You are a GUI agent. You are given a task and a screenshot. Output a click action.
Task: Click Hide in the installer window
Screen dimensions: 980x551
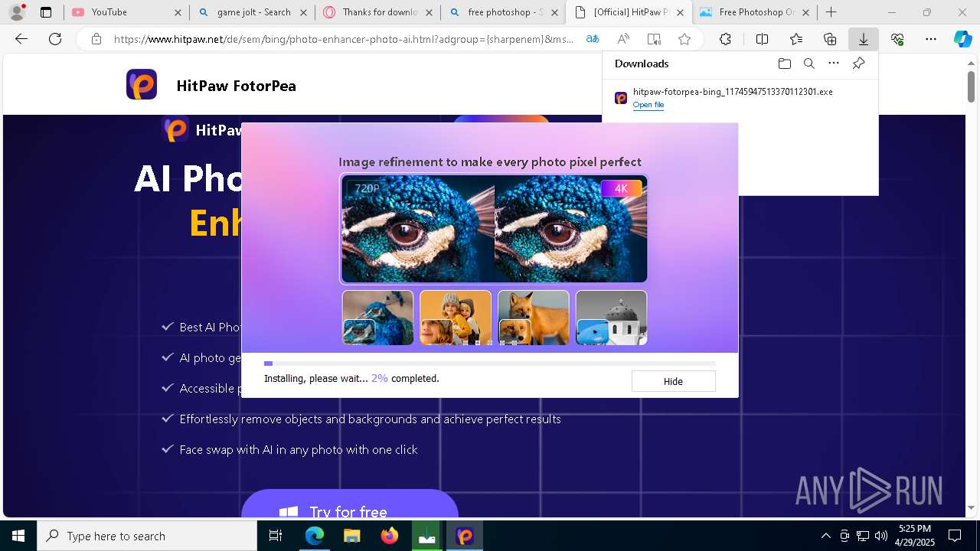tap(673, 381)
